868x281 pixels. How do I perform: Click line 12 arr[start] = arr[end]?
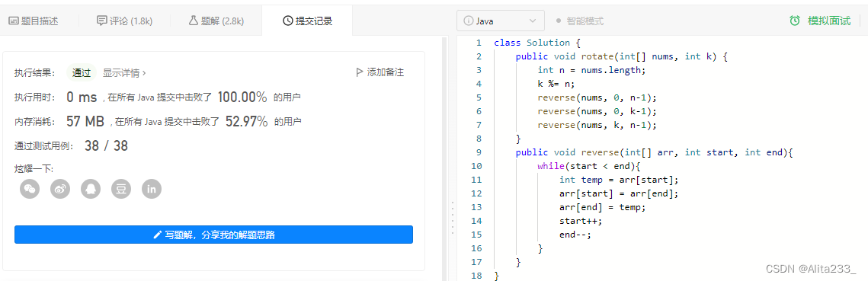pyautogui.click(x=619, y=193)
